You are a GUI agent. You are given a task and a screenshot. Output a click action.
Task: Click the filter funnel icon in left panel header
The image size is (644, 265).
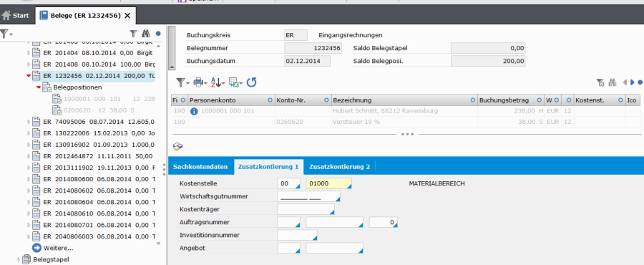[x=133, y=34]
